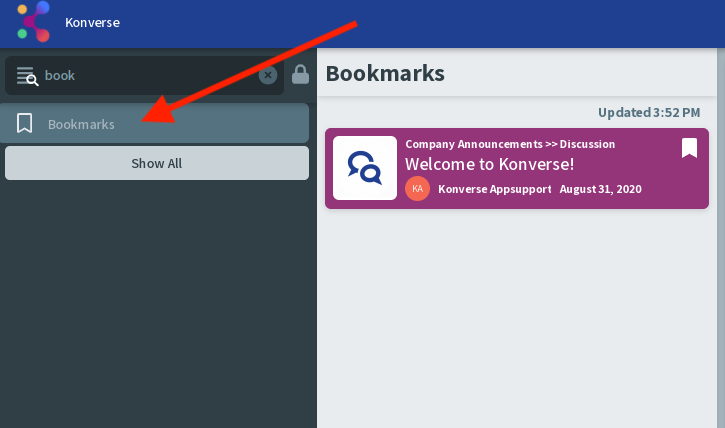This screenshot has height=428, width=725.
Task: Clear the search text with the X button
Action: click(x=268, y=75)
